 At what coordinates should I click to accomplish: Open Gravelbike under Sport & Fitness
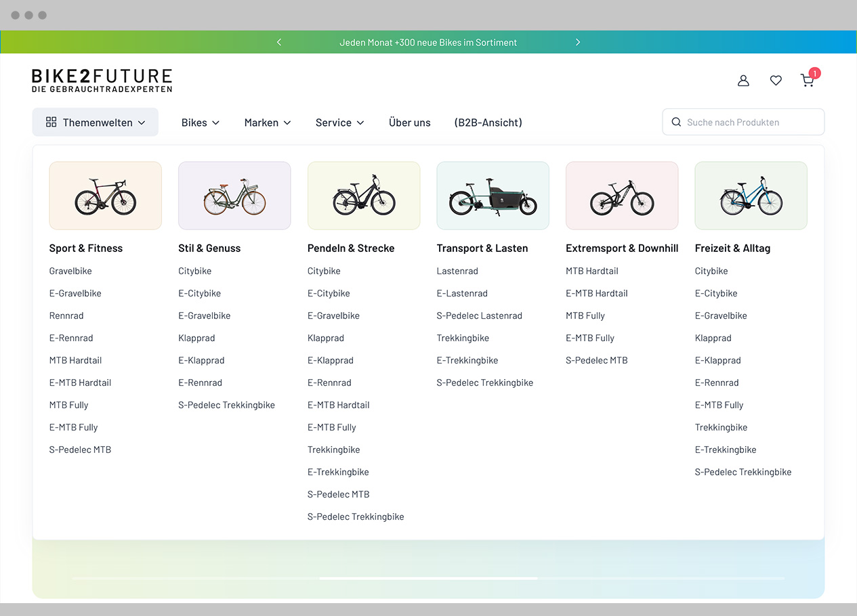[x=70, y=271]
